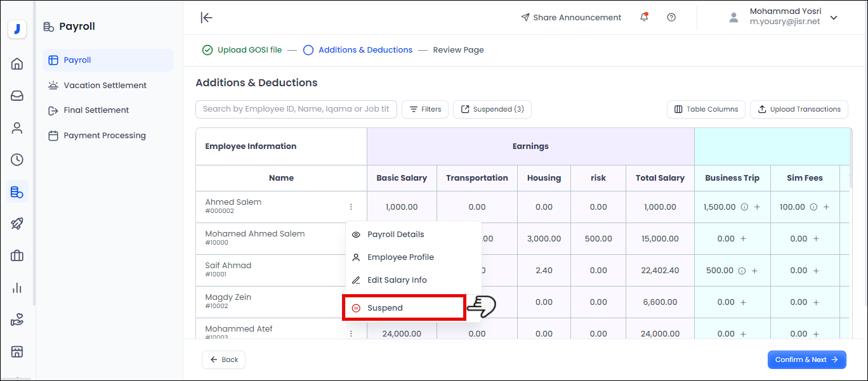The width and height of the screenshot is (868, 381).
Task: Collapse sidebar using the arrow icon
Action: coord(206,17)
